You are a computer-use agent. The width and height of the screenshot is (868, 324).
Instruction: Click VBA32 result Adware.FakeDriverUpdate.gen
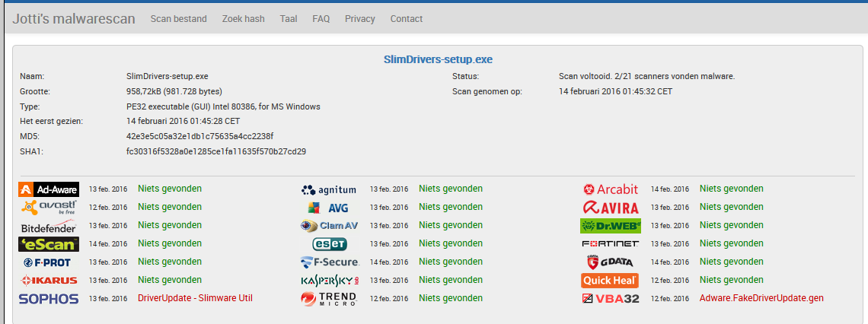[x=761, y=298]
